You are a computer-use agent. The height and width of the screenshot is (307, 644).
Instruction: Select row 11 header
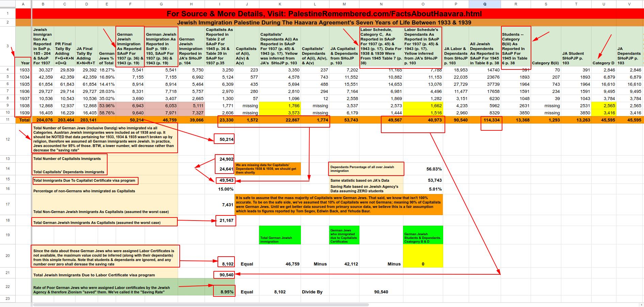(7, 120)
